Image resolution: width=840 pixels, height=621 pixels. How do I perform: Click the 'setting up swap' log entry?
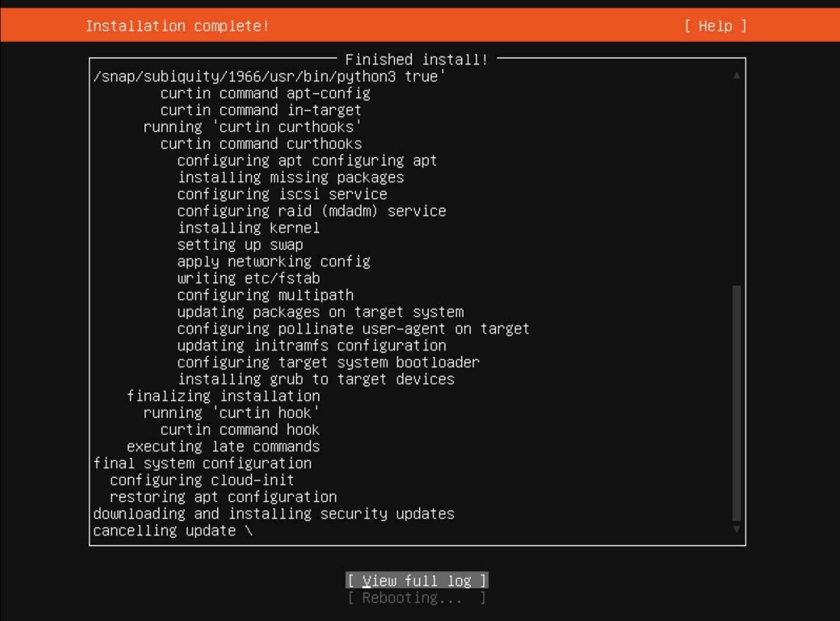tap(240, 245)
